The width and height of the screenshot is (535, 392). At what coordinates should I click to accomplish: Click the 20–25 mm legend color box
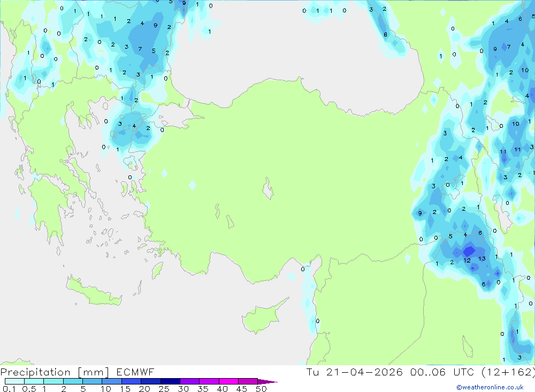pos(151,381)
